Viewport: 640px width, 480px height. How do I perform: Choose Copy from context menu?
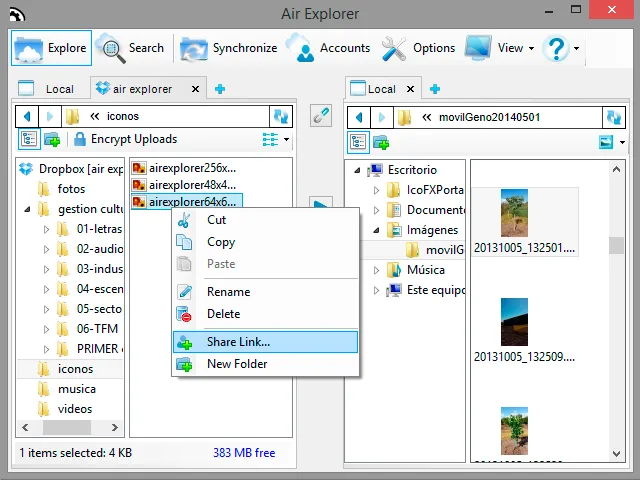click(265, 242)
